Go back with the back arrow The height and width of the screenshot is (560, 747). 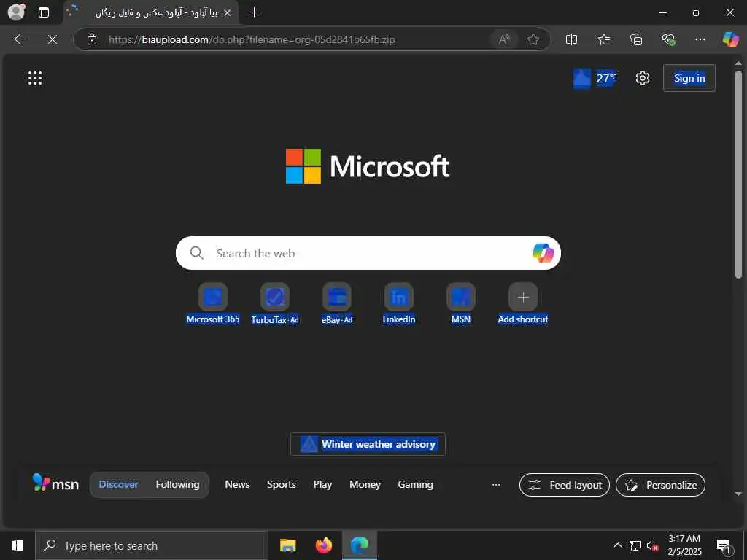[x=20, y=39]
